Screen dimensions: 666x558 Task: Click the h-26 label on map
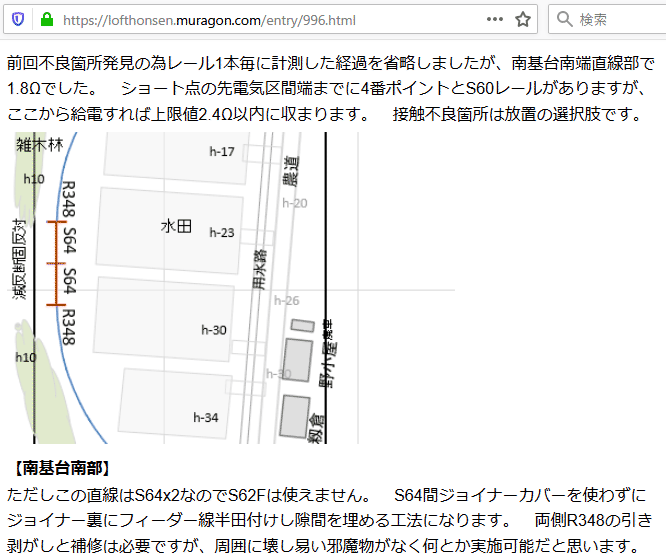click(x=287, y=301)
